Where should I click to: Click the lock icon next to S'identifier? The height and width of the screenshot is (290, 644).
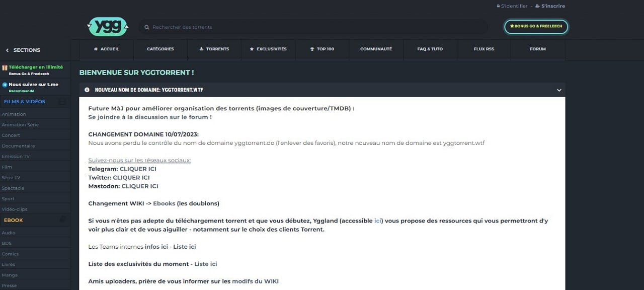[x=498, y=6]
